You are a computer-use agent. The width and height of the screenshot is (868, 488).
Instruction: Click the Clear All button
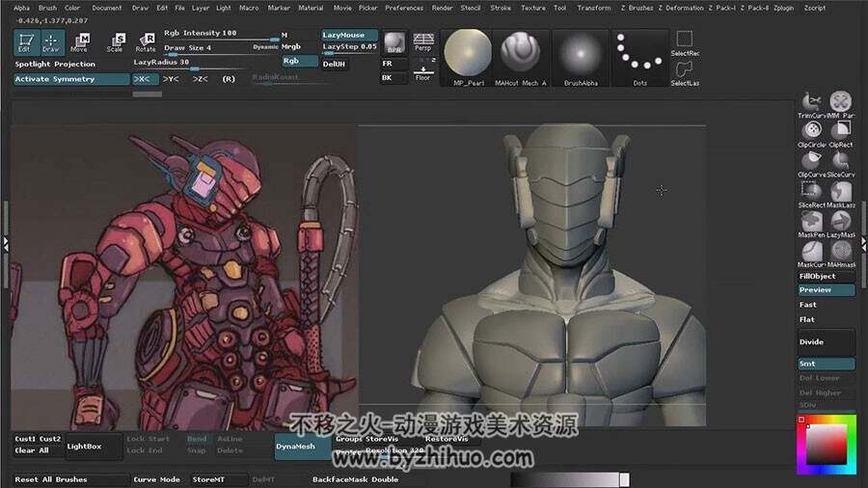coord(32,450)
